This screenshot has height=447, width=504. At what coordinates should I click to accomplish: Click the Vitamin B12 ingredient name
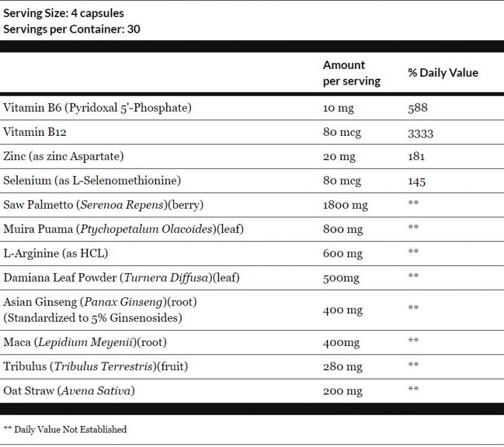tap(35, 132)
